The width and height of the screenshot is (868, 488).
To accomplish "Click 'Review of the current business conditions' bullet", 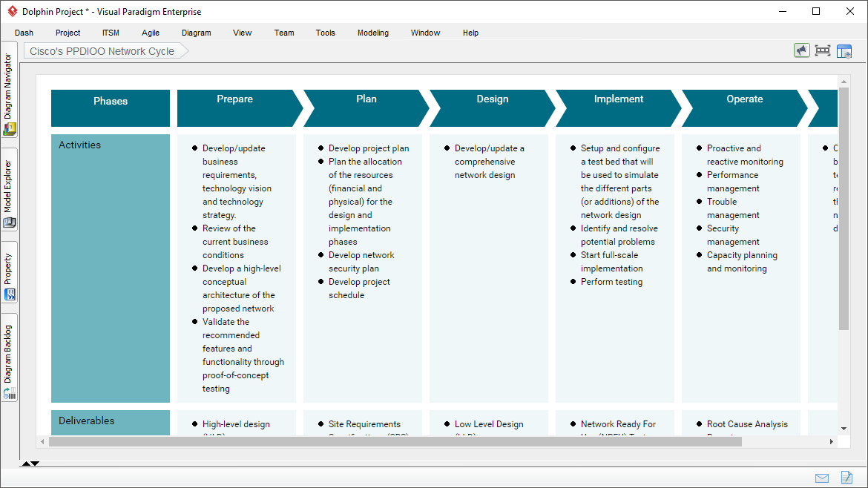I will [235, 242].
